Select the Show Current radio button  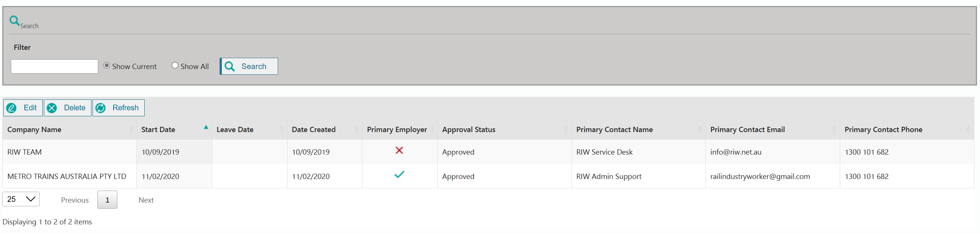coord(107,66)
